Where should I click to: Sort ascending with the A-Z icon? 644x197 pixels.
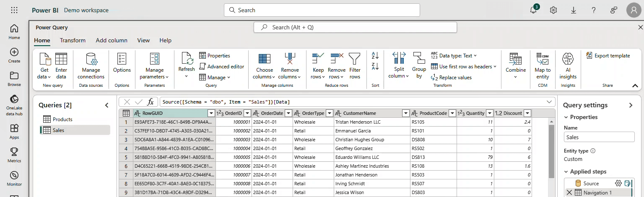[375, 55]
